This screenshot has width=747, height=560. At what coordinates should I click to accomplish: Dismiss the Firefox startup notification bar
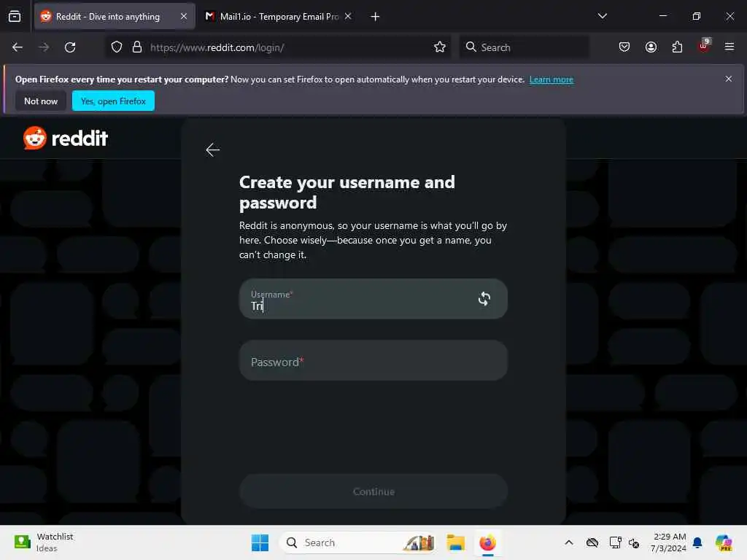[x=729, y=79]
